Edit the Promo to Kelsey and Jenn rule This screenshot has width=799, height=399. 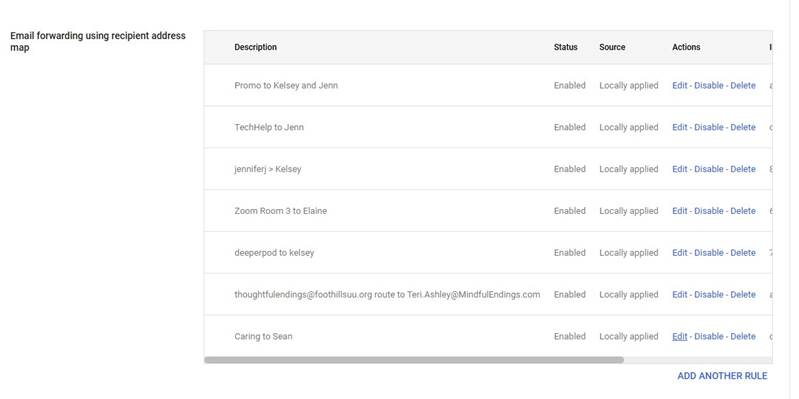[679, 86]
